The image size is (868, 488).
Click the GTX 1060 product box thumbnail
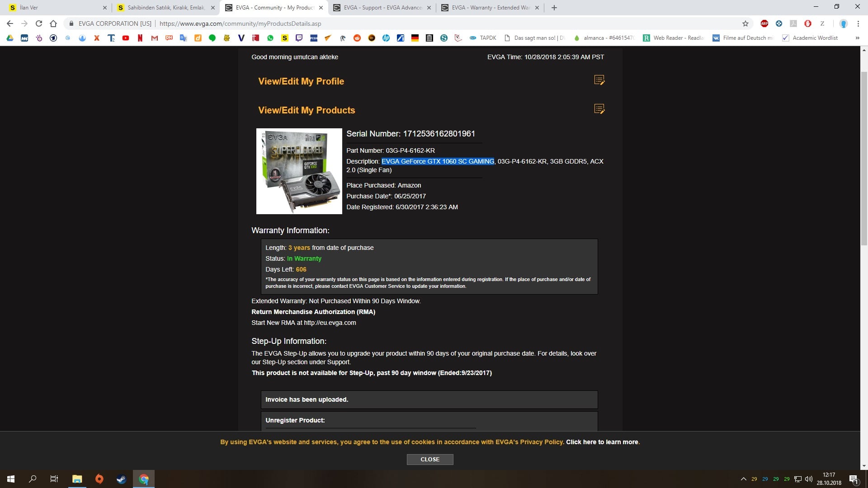coord(299,171)
